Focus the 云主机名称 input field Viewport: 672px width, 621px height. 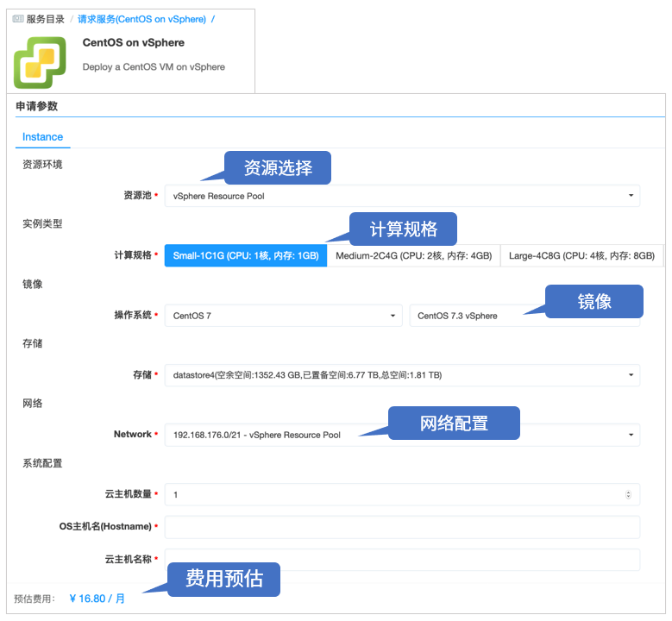click(402, 559)
